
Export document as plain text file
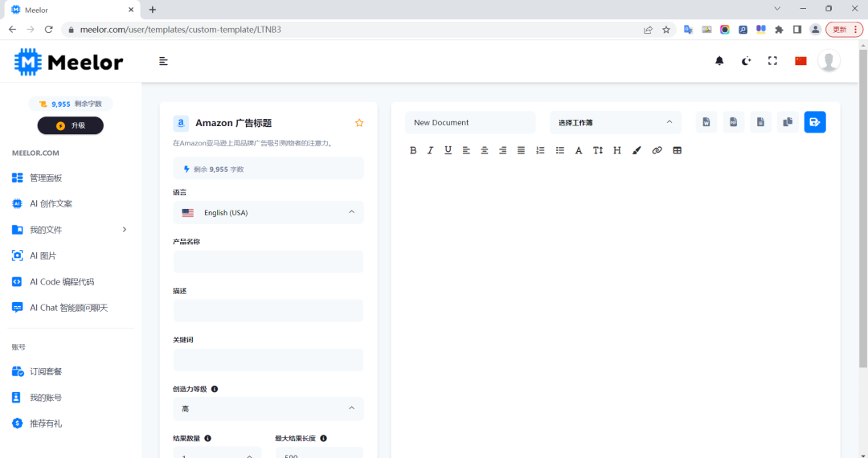[760, 122]
